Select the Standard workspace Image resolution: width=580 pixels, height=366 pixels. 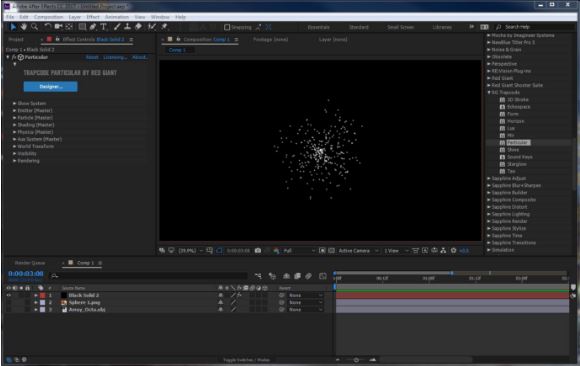tap(359, 27)
